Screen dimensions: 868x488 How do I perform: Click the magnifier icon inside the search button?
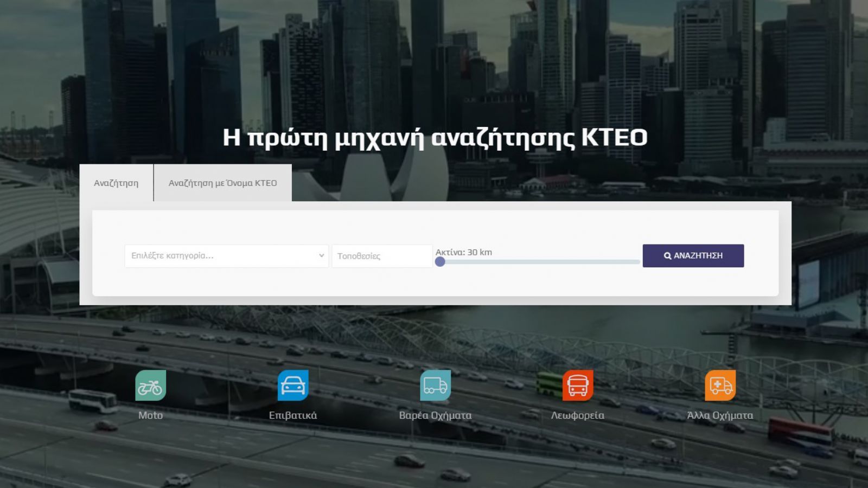667,255
